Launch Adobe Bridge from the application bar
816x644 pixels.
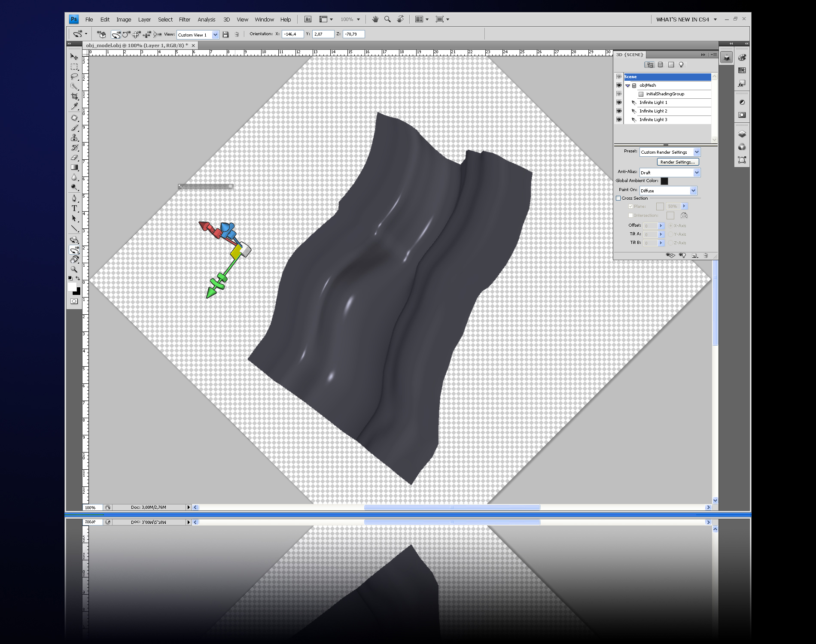click(308, 19)
